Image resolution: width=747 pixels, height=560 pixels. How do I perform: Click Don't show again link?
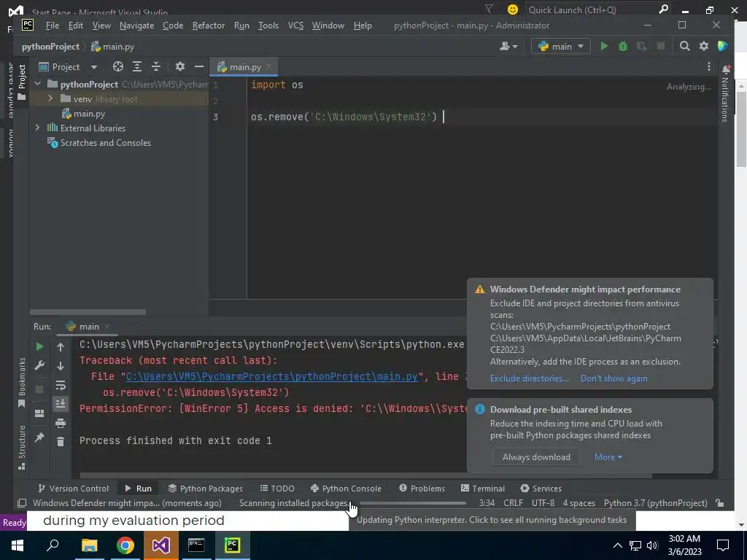614,378
